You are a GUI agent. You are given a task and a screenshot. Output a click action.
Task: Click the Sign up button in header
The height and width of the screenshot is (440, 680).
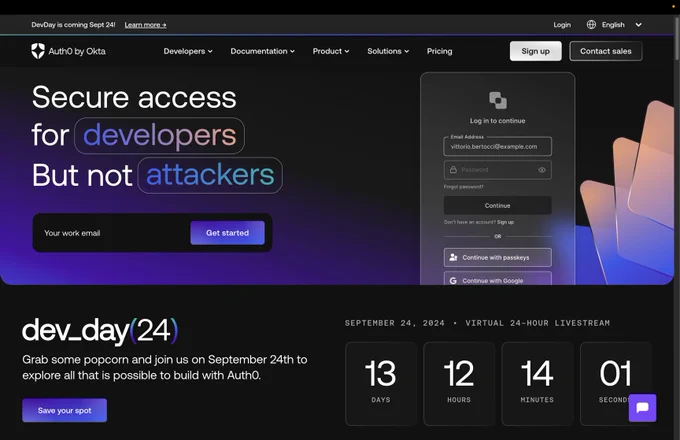(x=536, y=51)
